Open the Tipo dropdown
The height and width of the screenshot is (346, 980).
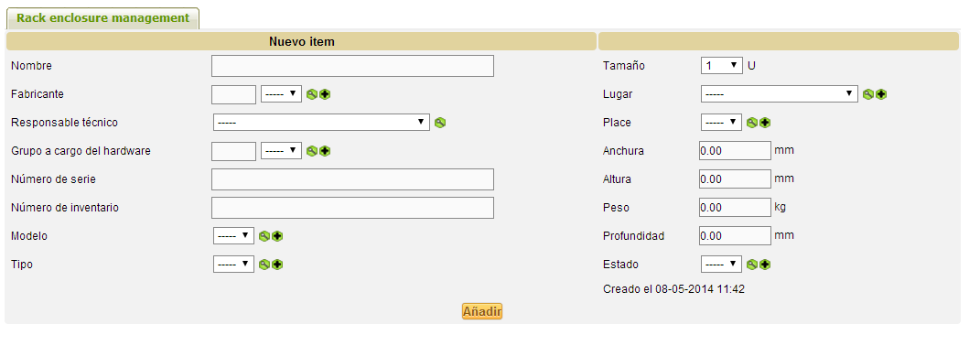click(x=233, y=264)
